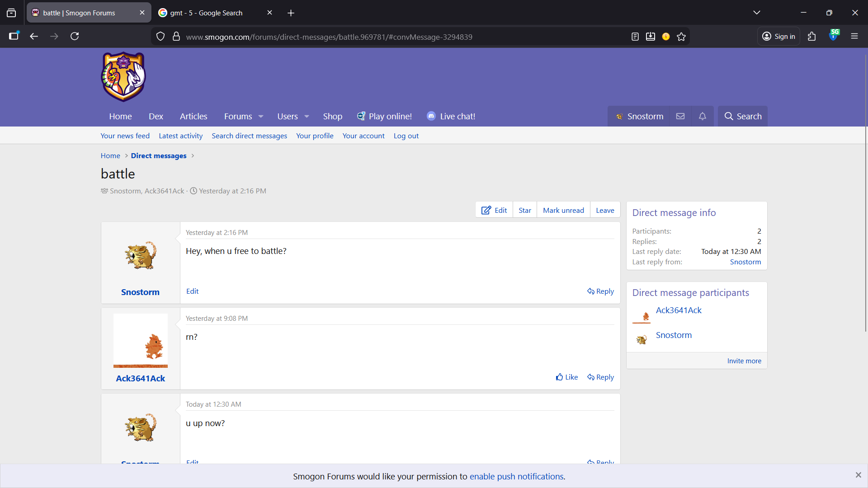The width and height of the screenshot is (868, 488).
Task: Dismiss the push notifications banner
Action: [x=858, y=475]
